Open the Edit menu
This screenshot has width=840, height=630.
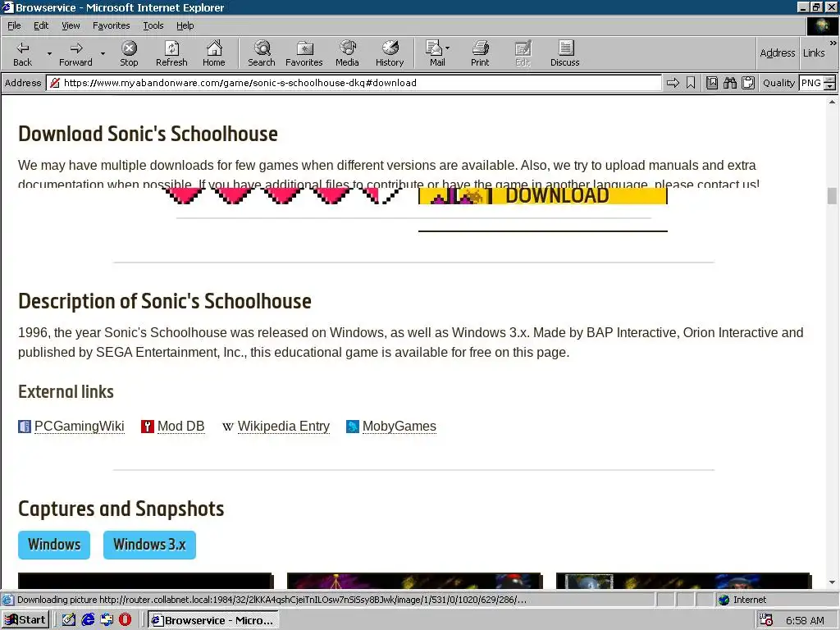(x=41, y=25)
